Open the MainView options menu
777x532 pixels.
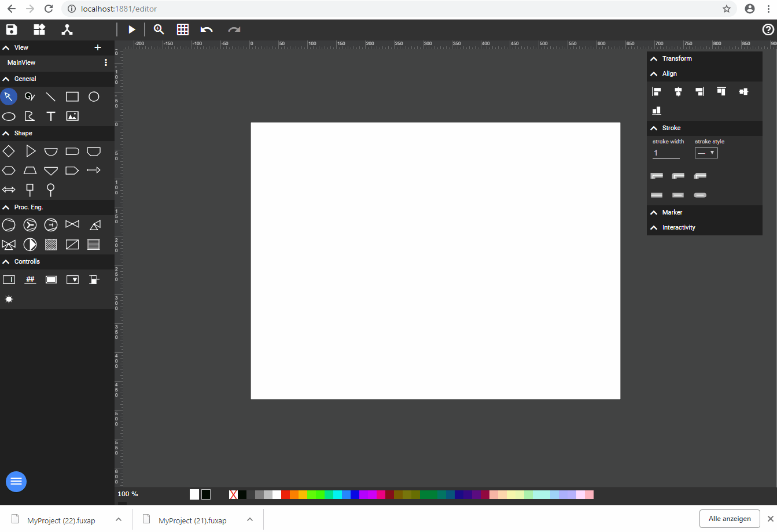point(105,62)
